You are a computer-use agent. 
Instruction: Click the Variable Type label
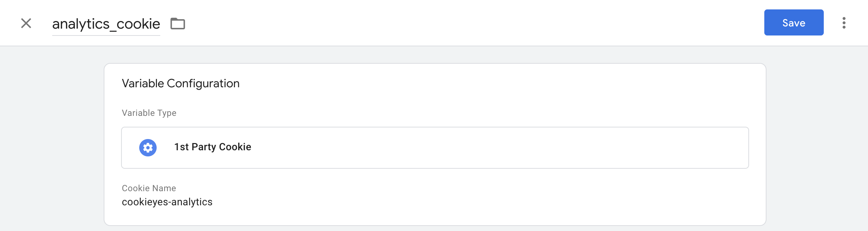(149, 113)
